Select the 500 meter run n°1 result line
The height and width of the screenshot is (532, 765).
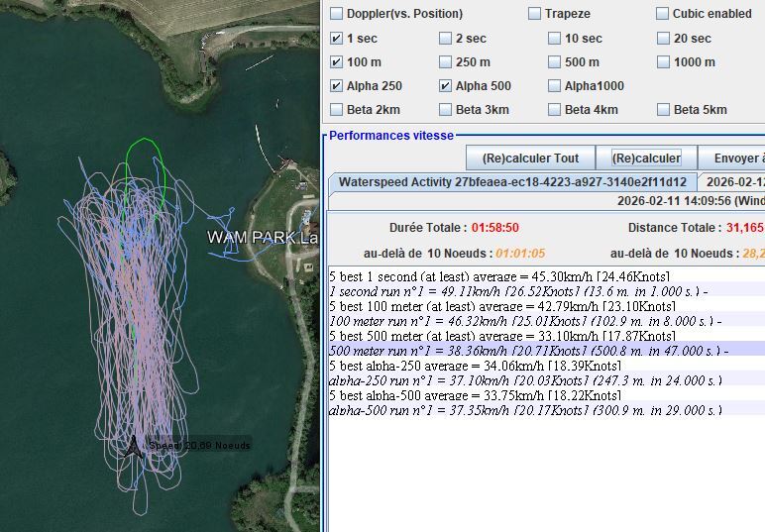[546, 351]
